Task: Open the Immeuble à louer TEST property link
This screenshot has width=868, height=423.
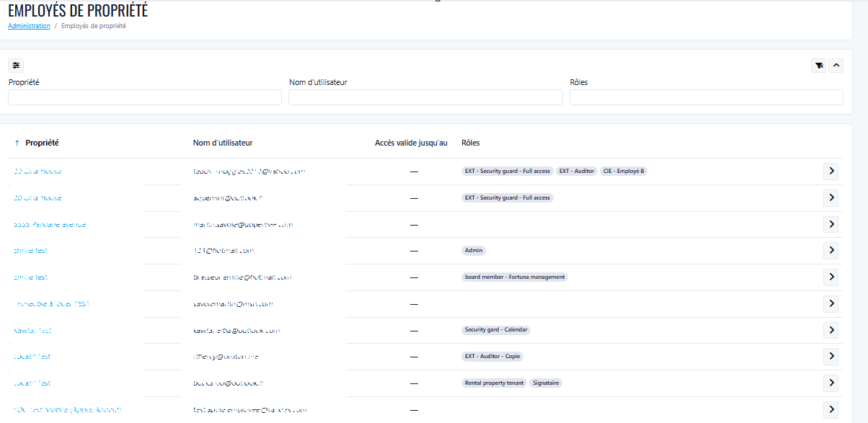Action: tap(51, 303)
